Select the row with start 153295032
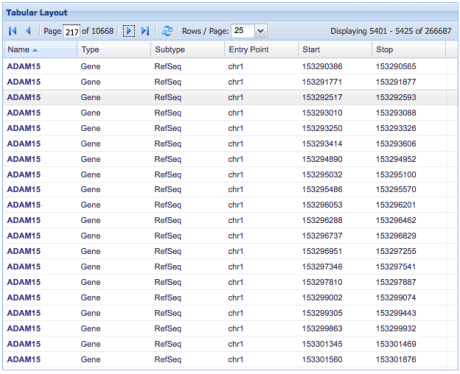 coord(230,175)
